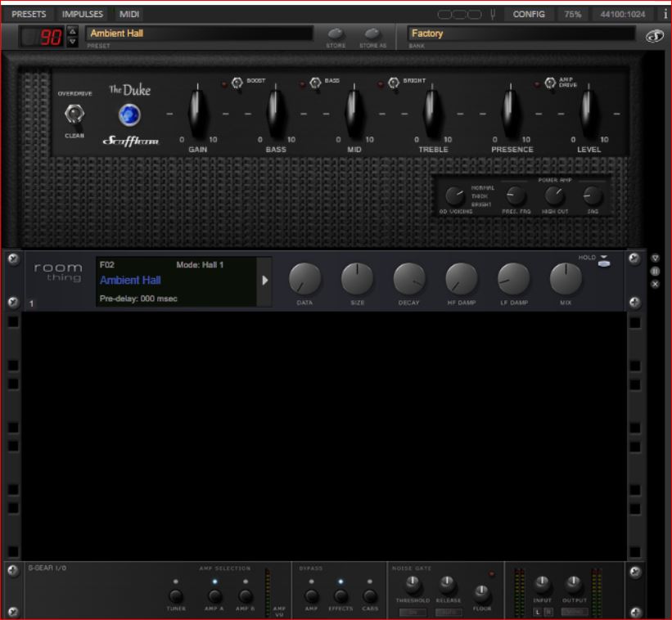Click the OD Voicing selector knob
The image size is (672, 620).
point(455,196)
